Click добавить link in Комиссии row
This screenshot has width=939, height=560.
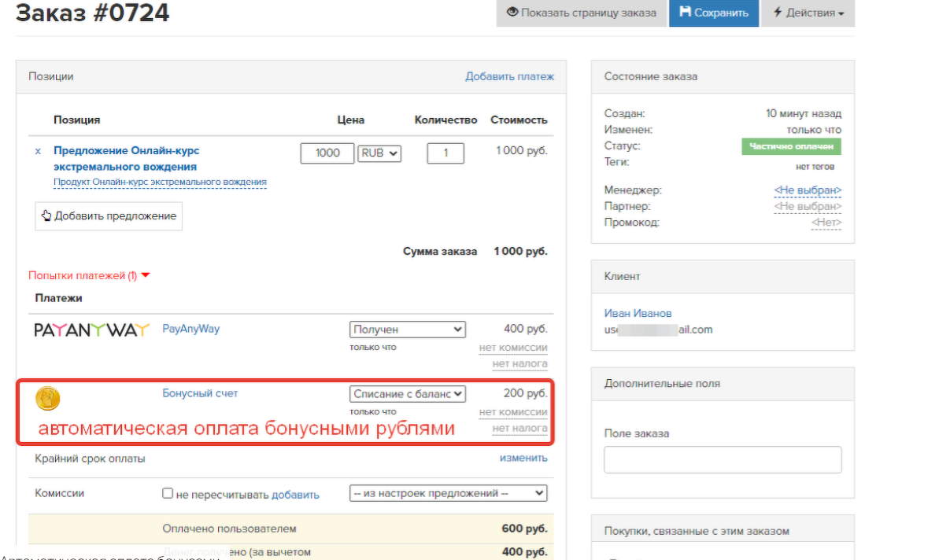tap(295, 495)
